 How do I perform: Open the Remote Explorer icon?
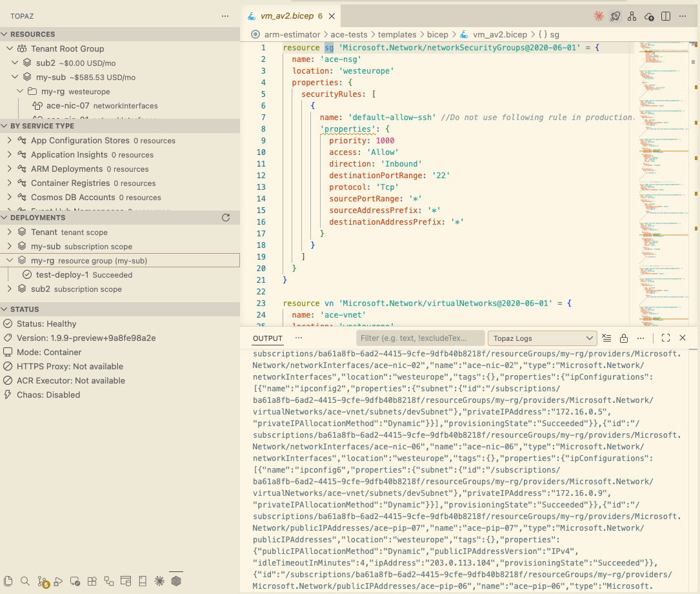(x=75, y=581)
